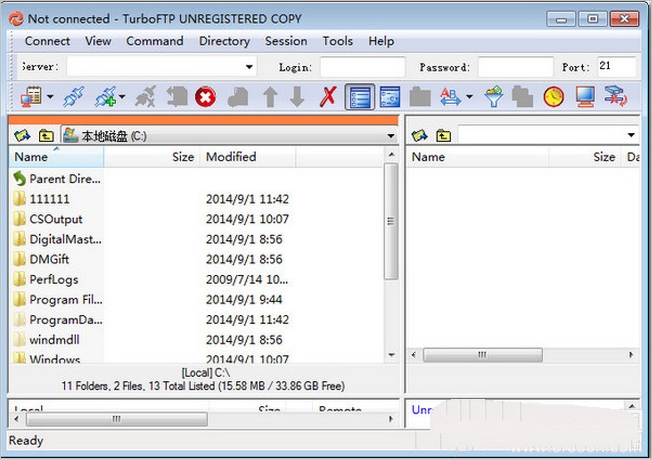652x459 pixels.
Task: Select the DMGift folder
Action: (41, 259)
